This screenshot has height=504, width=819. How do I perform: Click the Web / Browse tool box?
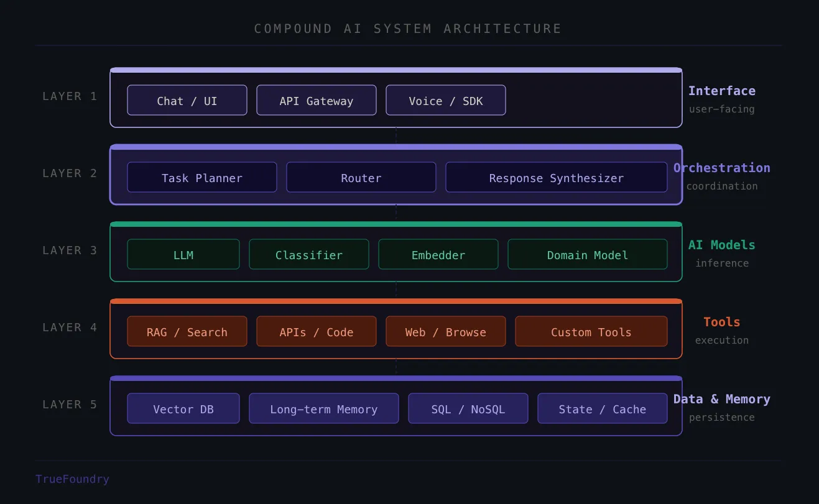[x=446, y=331]
